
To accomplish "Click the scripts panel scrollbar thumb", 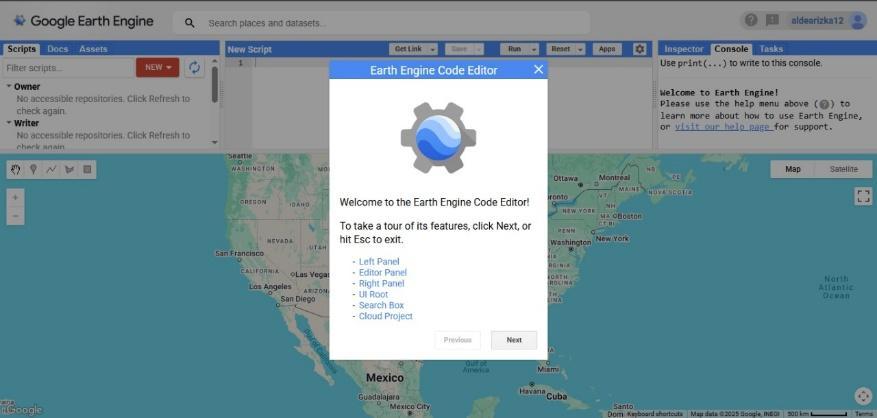I will tap(215, 84).
